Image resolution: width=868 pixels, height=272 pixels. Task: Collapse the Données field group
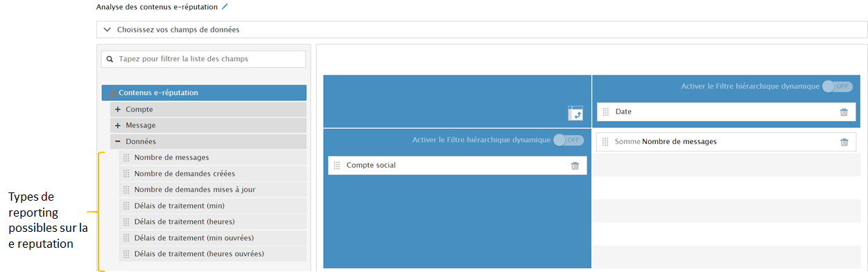point(118,141)
